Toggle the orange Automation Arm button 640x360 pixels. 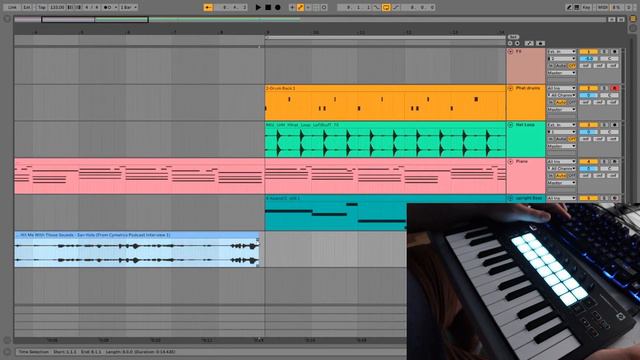tap(300, 7)
